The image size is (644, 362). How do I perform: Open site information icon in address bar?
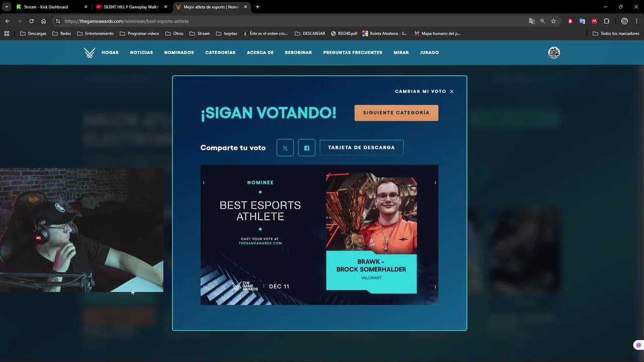58,21
